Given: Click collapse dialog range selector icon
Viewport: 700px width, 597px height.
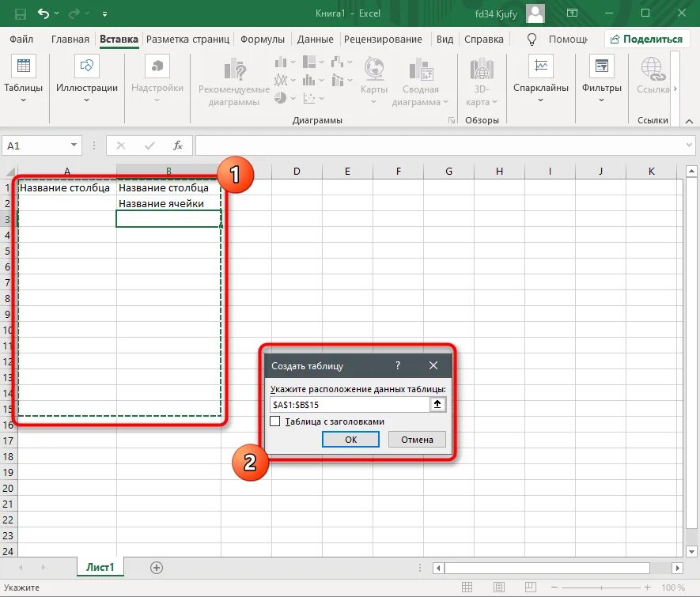Looking at the screenshot, I should 437,404.
